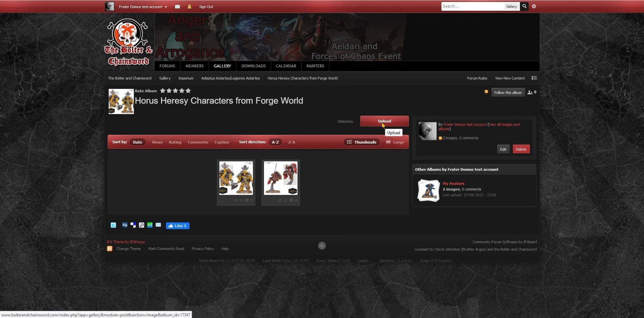Click the scroll-to-top arrow icon
644x318 pixels.
(322, 246)
